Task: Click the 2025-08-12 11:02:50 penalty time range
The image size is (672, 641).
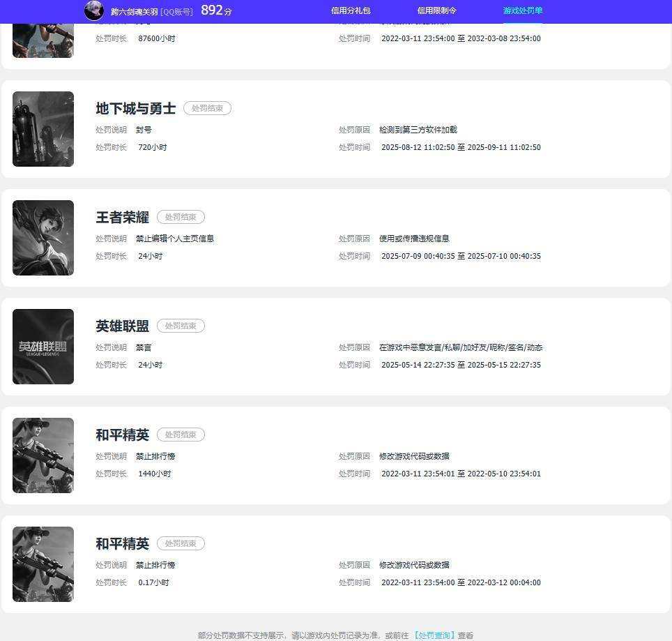Action: [461, 147]
